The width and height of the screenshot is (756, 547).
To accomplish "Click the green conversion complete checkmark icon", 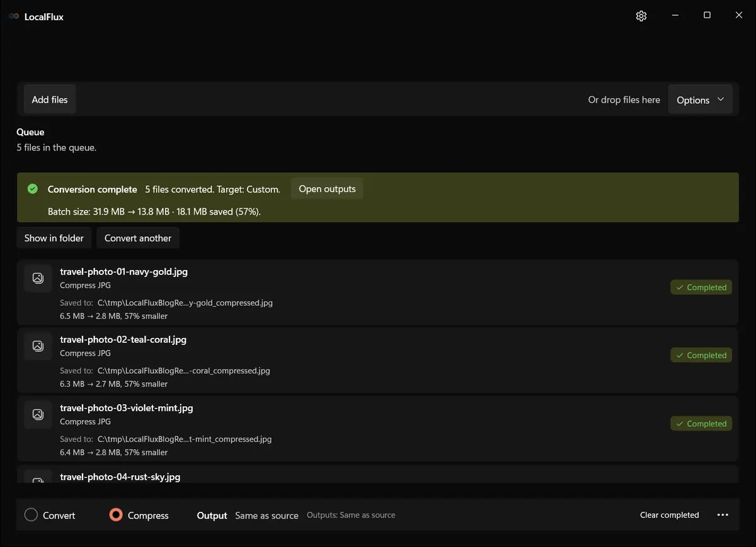I will click(x=33, y=189).
